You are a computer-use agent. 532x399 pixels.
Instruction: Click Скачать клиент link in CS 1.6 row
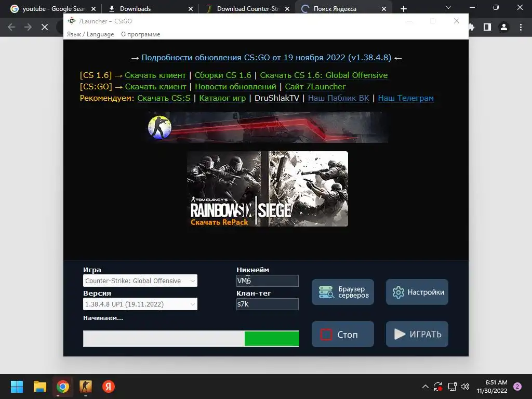point(155,75)
